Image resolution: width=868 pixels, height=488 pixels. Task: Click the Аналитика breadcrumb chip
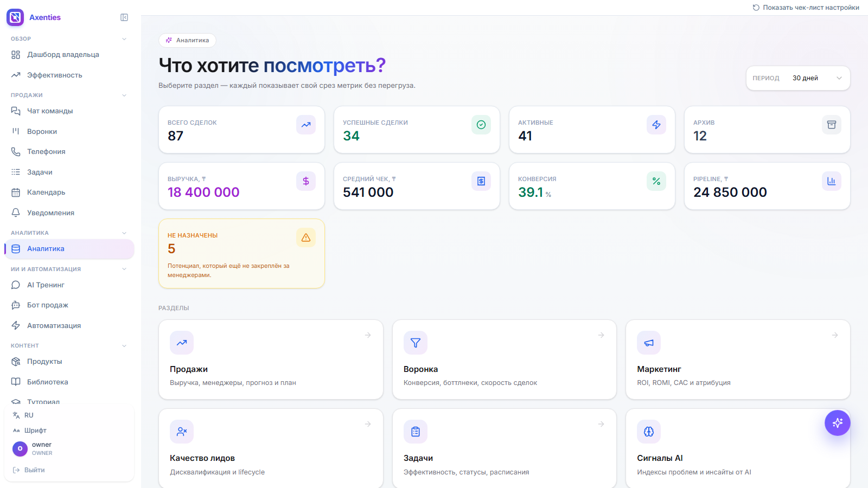[187, 40]
